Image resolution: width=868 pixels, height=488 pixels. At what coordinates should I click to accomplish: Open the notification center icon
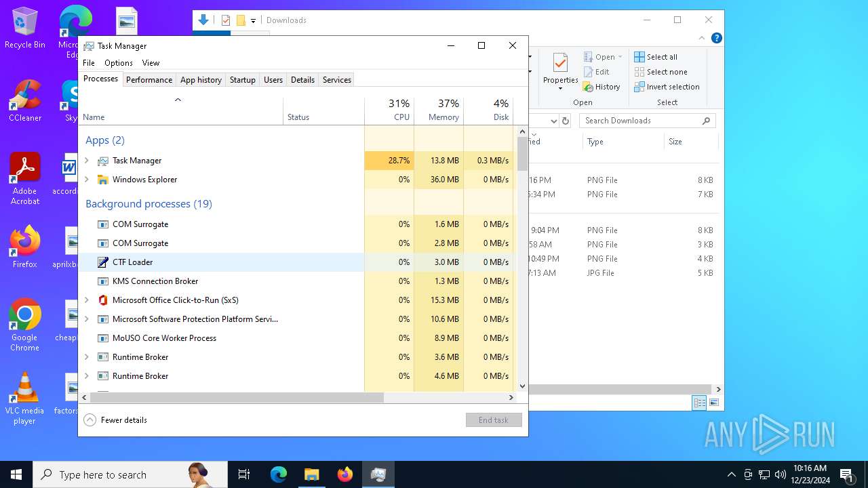tap(846, 474)
